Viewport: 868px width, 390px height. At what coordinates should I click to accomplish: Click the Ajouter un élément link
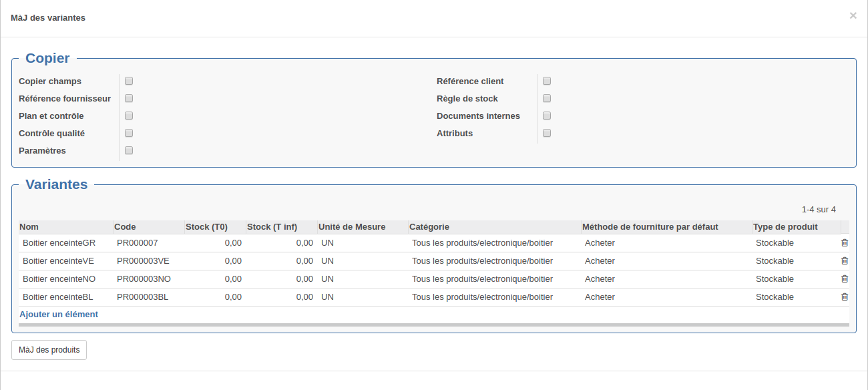tap(59, 315)
